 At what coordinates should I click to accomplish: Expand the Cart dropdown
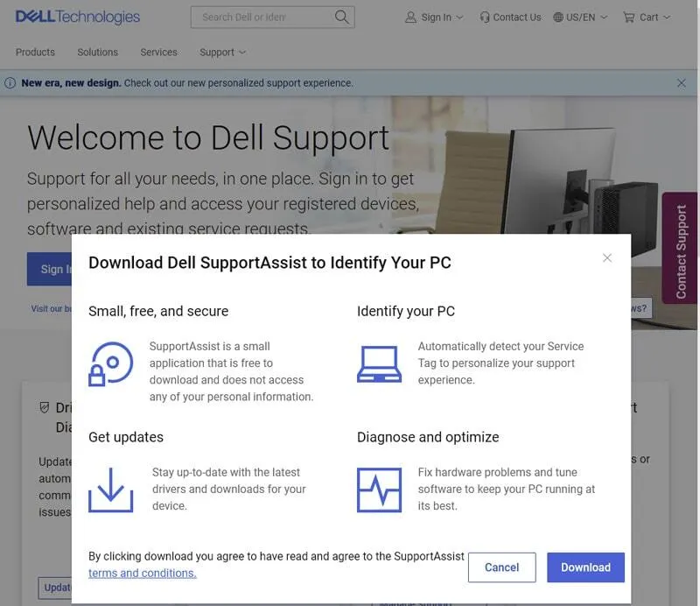point(667,18)
